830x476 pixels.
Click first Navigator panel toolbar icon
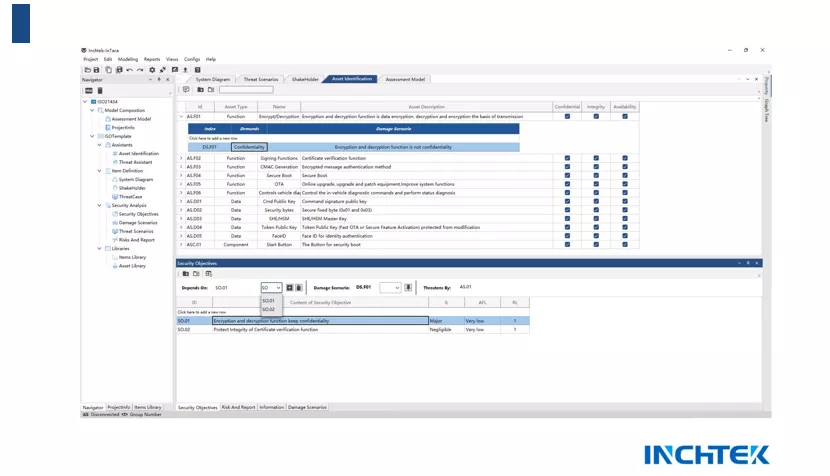point(89,91)
